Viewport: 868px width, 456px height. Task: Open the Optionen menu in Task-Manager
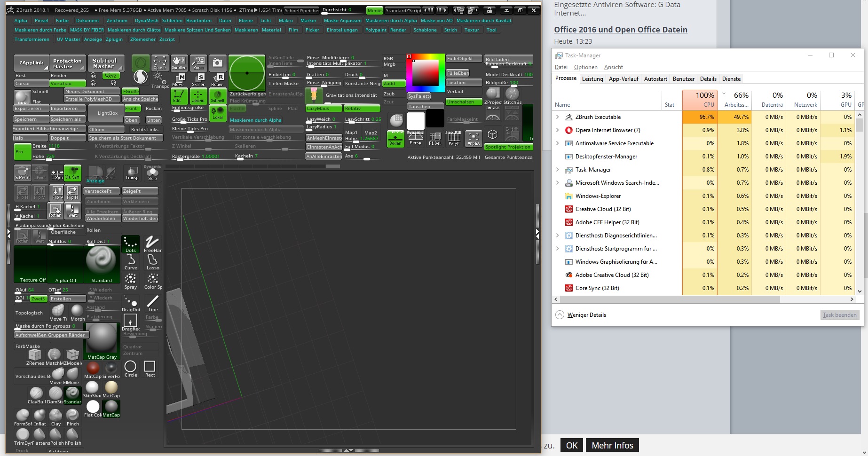pos(585,67)
